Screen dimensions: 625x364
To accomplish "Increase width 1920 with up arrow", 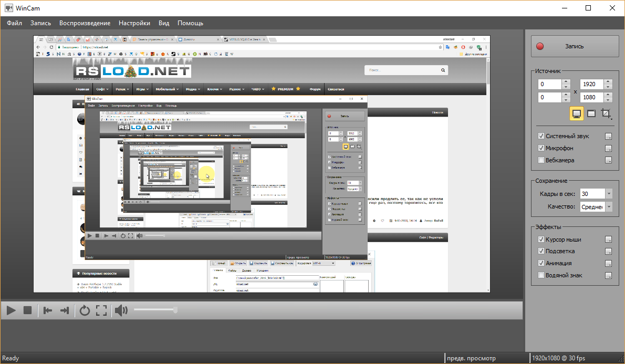I will point(608,82).
